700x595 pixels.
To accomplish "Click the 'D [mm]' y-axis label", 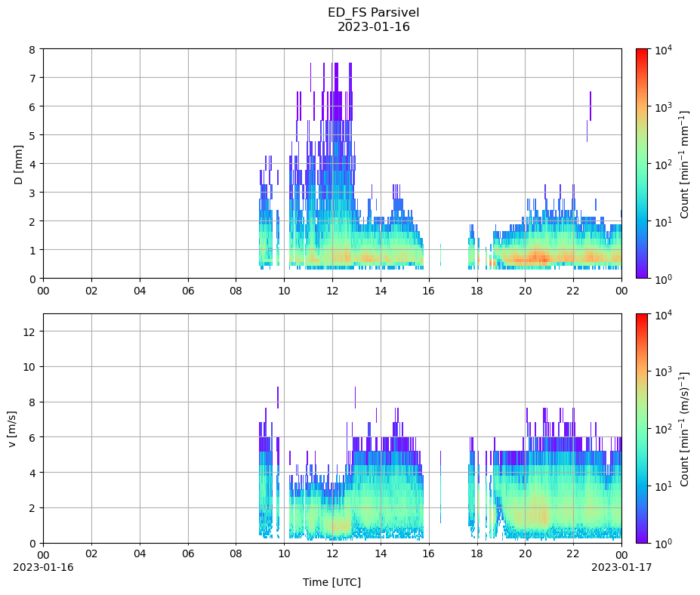I will [x=18, y=164].
